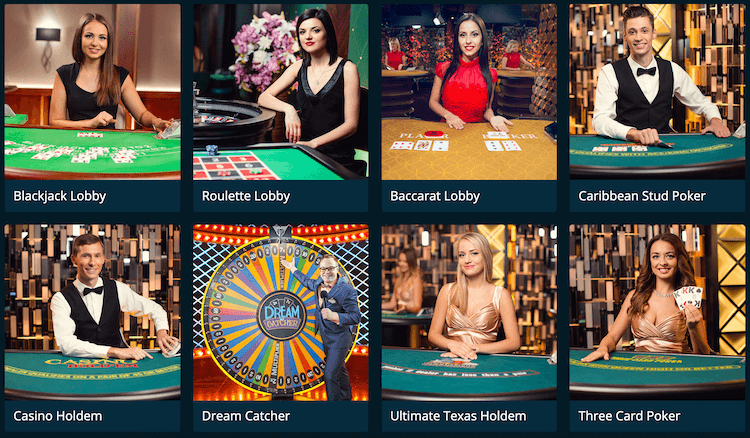
Task: Click the Three Card Poker label
Action: [x=629, y=416]
